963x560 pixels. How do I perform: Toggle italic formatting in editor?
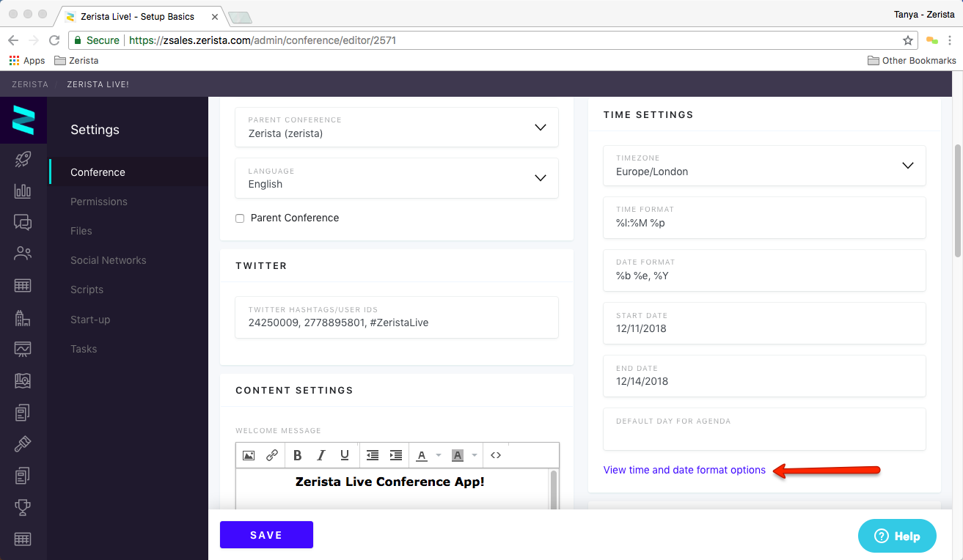pyautogui.click(x=321, y=455)
